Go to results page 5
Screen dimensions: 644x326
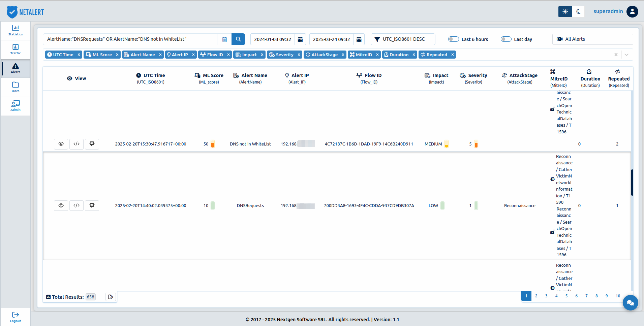click(x=566, y=296)
